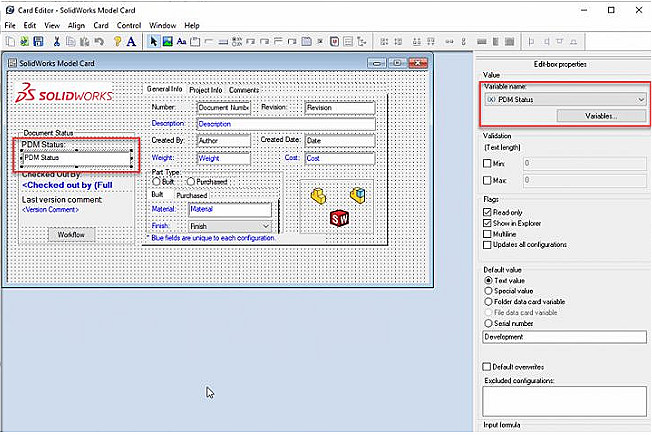Expand the Variable name PDM Status dropdown
The width and height of the screenshot is (652, 436).
[x=640, y=100]
